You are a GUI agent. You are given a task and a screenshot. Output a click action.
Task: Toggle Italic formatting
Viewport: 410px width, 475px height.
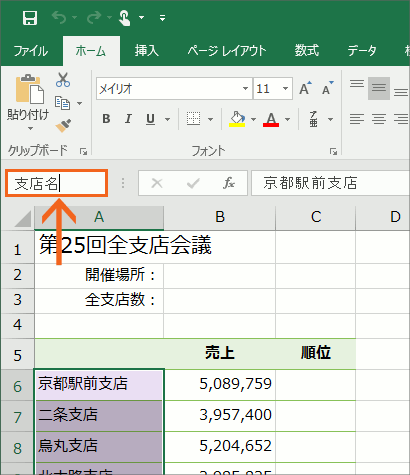[x=128, y=119]
